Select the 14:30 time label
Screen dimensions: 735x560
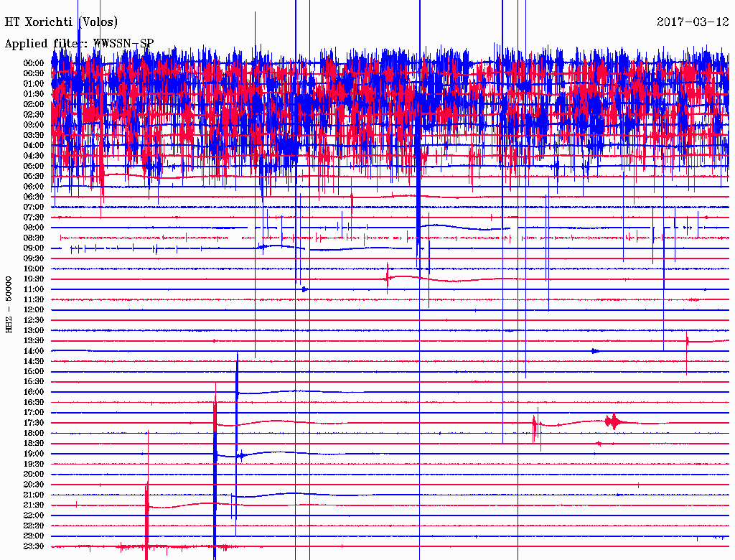[x=34, y=361]
